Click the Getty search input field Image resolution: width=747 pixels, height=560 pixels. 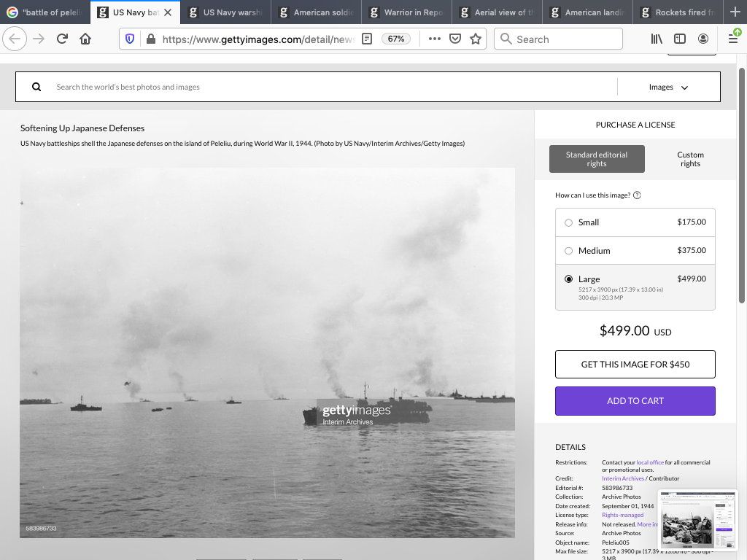[x=328, y=87]
